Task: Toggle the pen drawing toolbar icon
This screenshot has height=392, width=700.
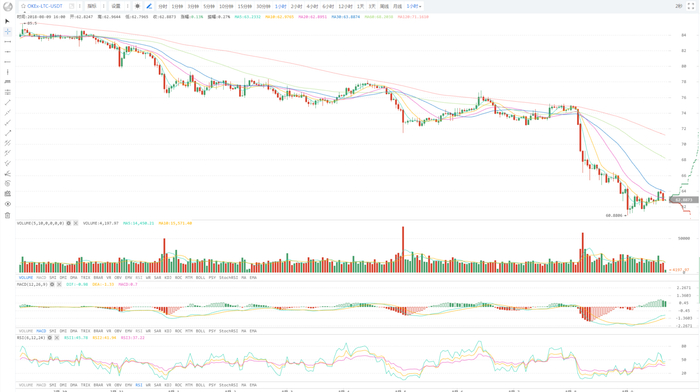Action: (x=149, y=6)
